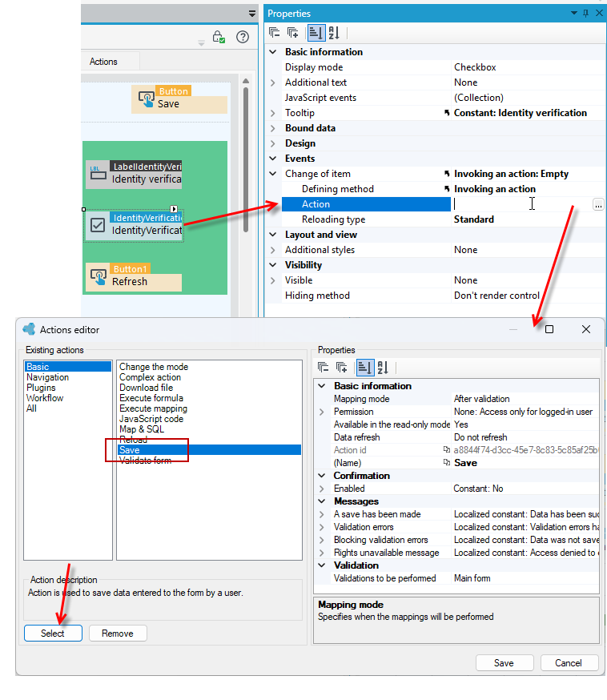Click the Remove button
This screenshot has width=607, height=700.
point(118,633)
